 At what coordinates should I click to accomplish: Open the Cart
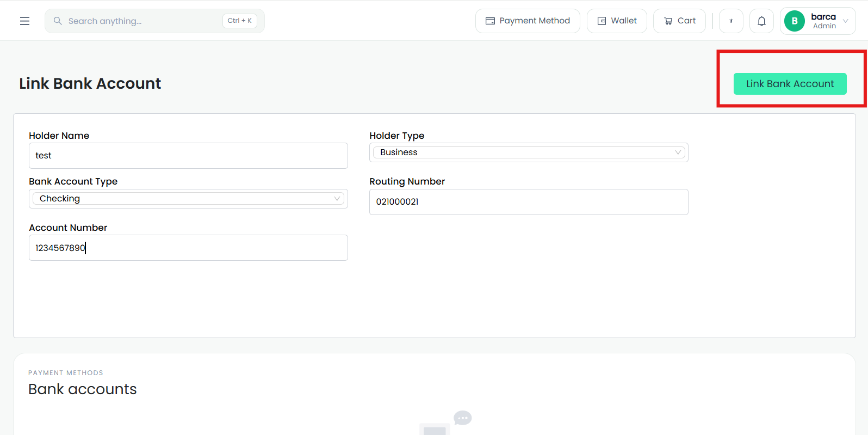pos(679,21)
